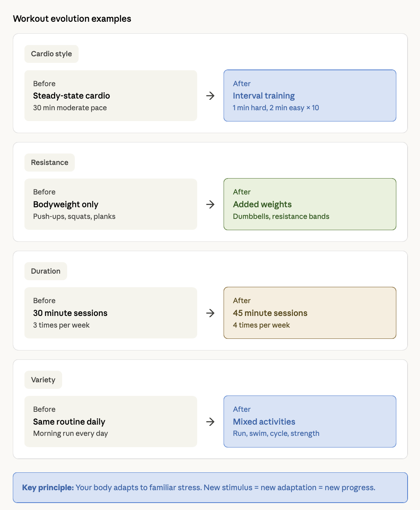Select the Bodyweight only before card
Screen dimensions: 420x510
coord(111,204)
